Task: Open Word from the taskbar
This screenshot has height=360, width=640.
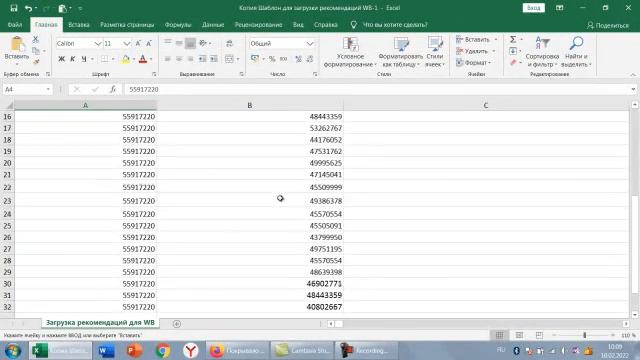Action: point(106,351)
